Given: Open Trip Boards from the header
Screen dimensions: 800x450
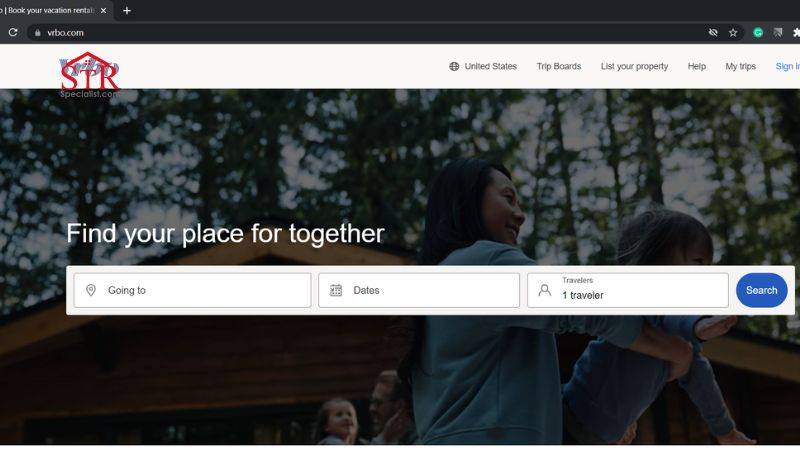Looking at the screenshot, I should (558, 67).
